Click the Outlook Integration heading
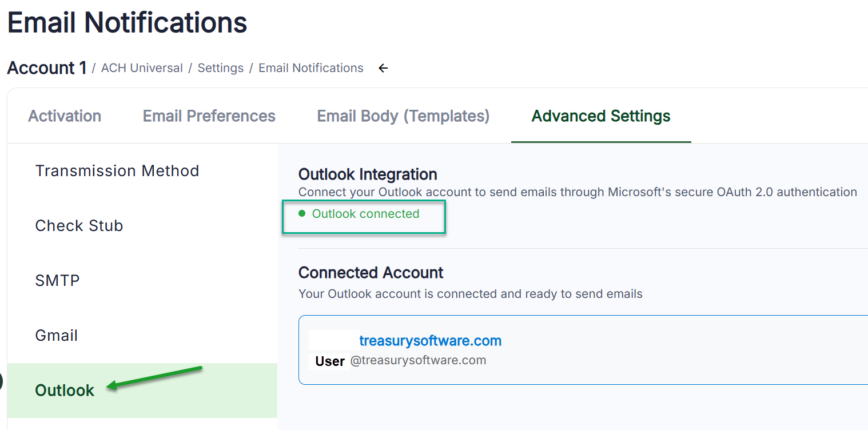868x430 pixels. point(368,174)
